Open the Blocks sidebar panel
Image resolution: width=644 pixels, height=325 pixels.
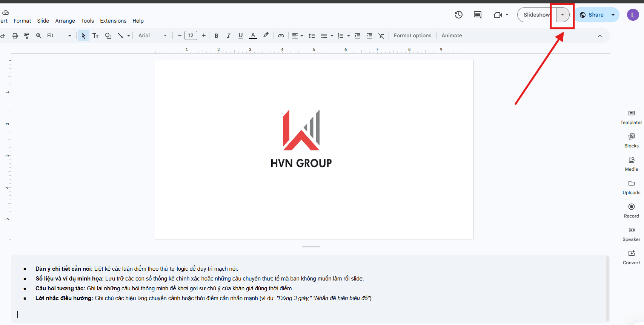click(x=631, y=141)
